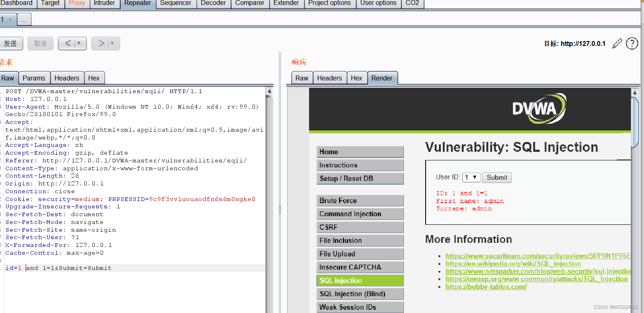Open the CSRF page
This screenshot has height=313, width=644.
coord(360,227)
